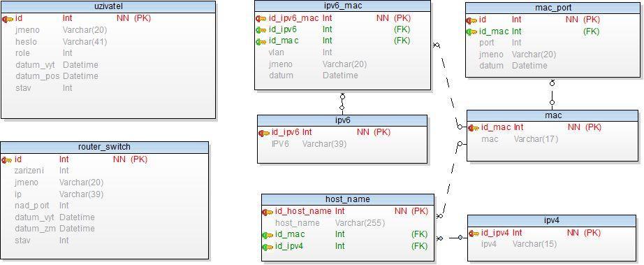
Task: Select the uzivatel table header
Action: [x=108, y=6]
